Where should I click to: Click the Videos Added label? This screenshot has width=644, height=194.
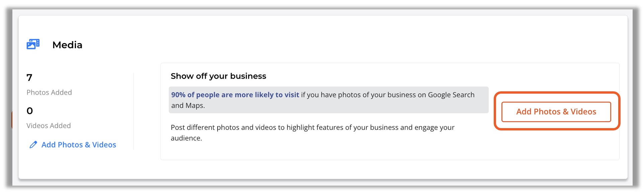pyautogui.click(x=49, y=126)
